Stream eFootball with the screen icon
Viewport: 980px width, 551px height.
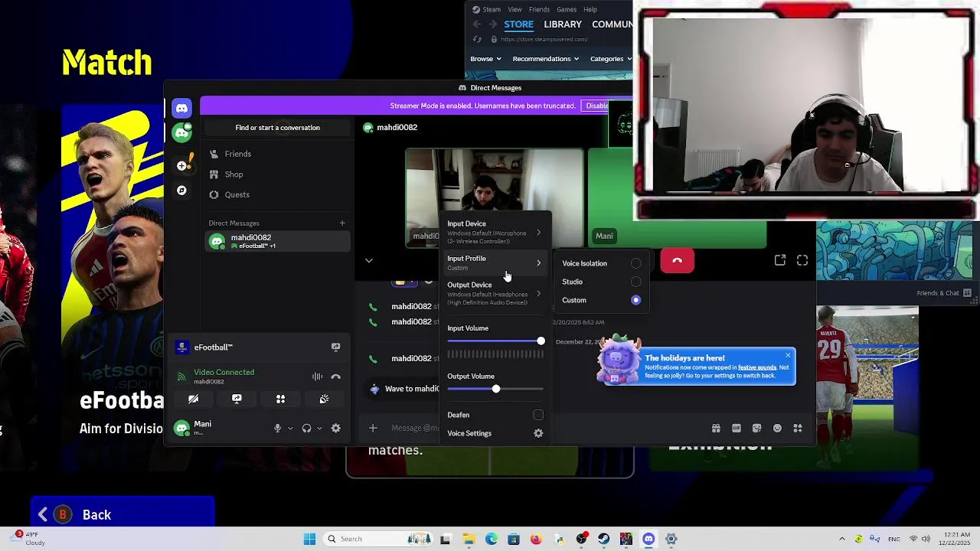[x=335, y=347]
